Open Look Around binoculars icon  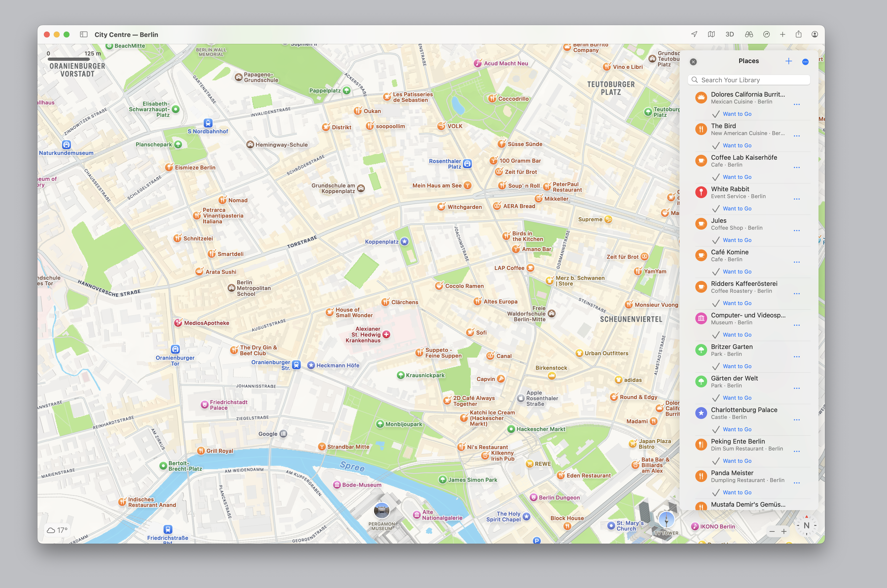[x=749, y=35]
